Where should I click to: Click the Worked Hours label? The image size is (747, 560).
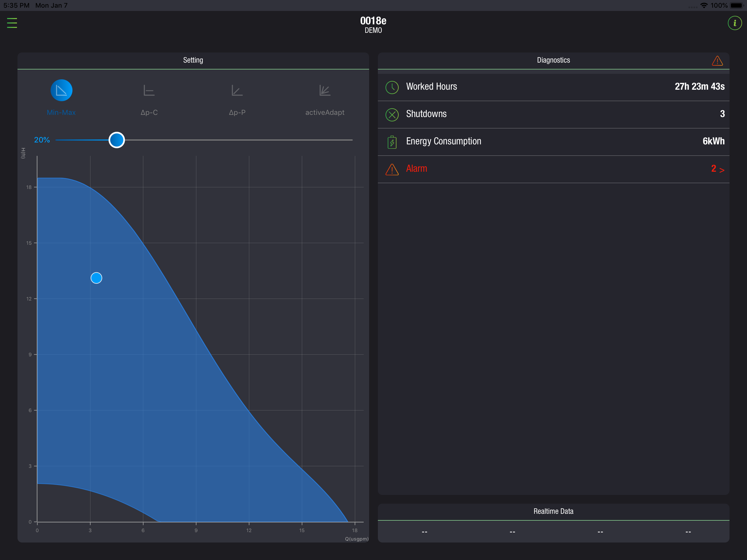click(x=431, y=86)
